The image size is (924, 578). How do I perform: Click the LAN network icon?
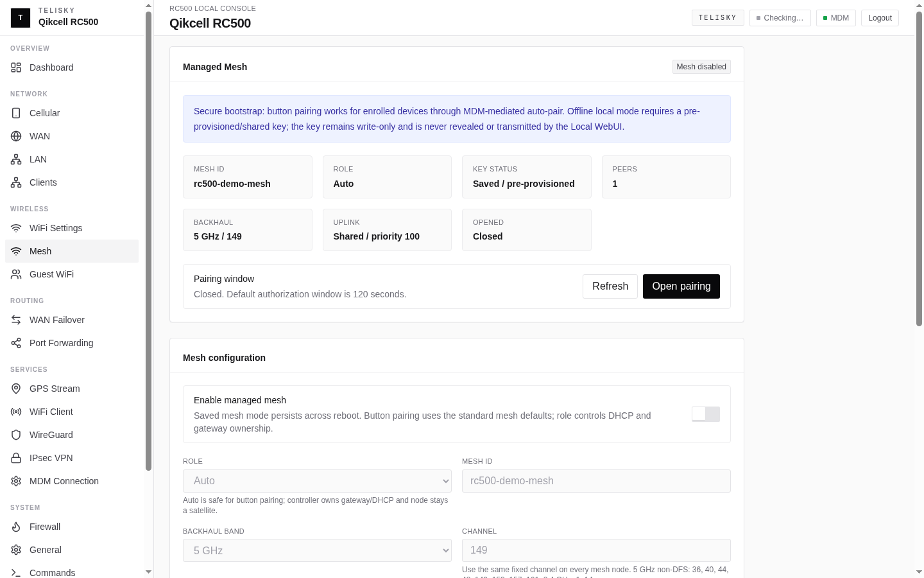point(16,159)
